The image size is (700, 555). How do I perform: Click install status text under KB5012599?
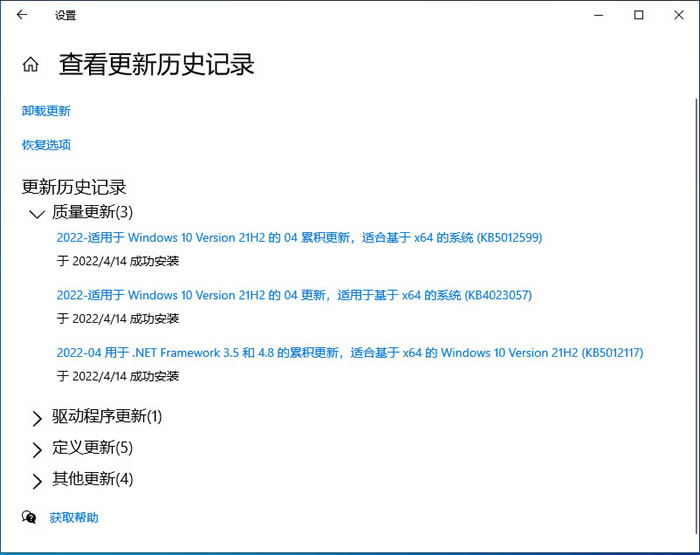(118, 261)
